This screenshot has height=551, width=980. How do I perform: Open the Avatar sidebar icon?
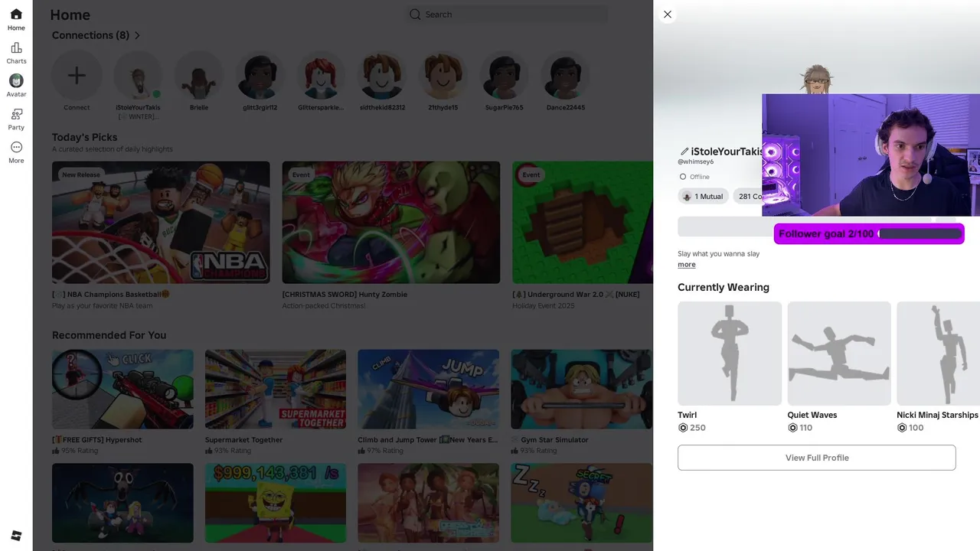pyautogui.click(x=16, y=80)
